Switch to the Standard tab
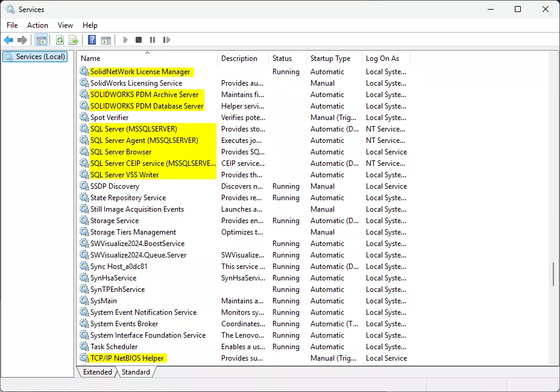The width and height of the screenshot is (560, 392). pos(136,372)
